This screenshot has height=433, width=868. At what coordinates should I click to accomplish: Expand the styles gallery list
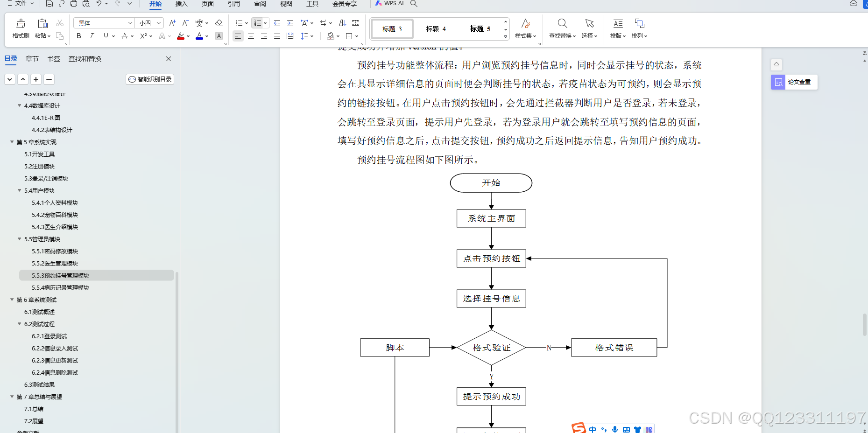pos(505,36)
